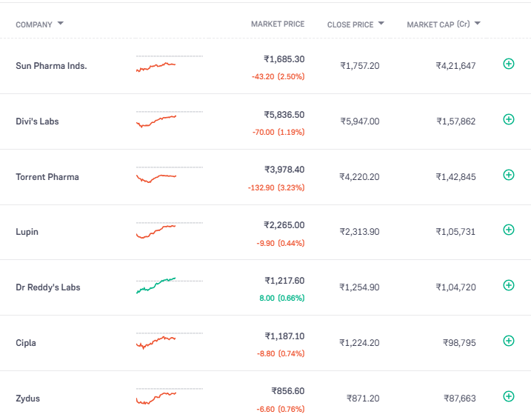The width and height of the screenshot is (531, 420).
Task: Add Torrent Pharma using plus icon
Action: (x=508, y=175)
